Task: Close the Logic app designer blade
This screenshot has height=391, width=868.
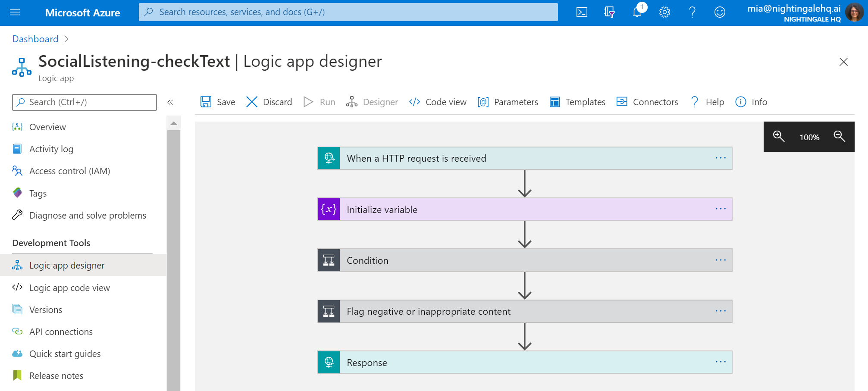Action: (x=843, y=62)
